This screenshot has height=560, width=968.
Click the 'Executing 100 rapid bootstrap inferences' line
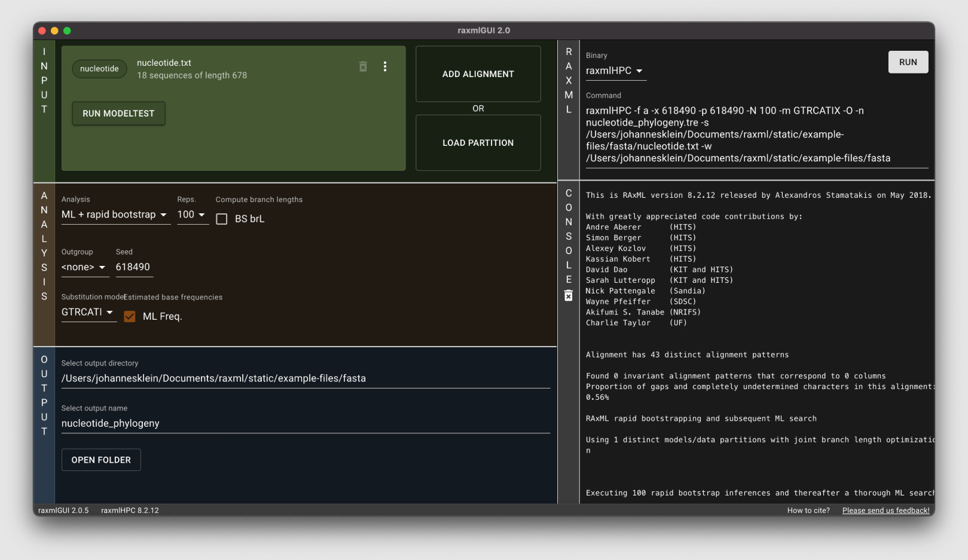[759, 493]
